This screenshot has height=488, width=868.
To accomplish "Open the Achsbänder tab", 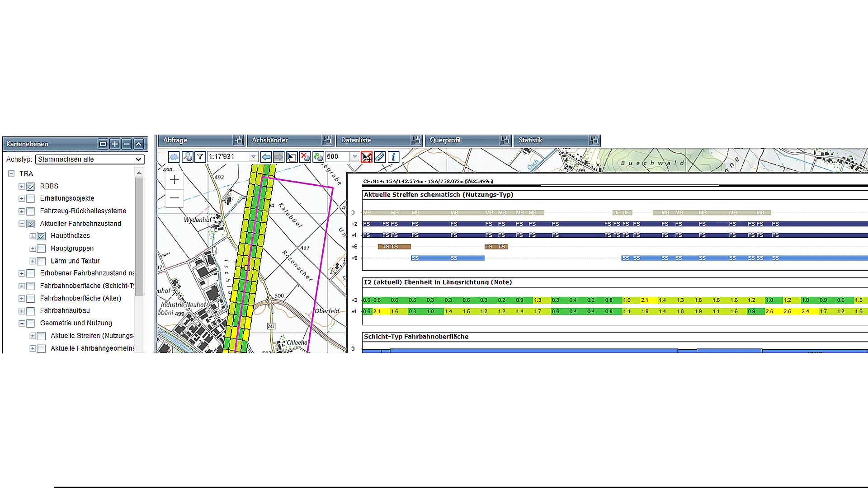I will 270,140.
